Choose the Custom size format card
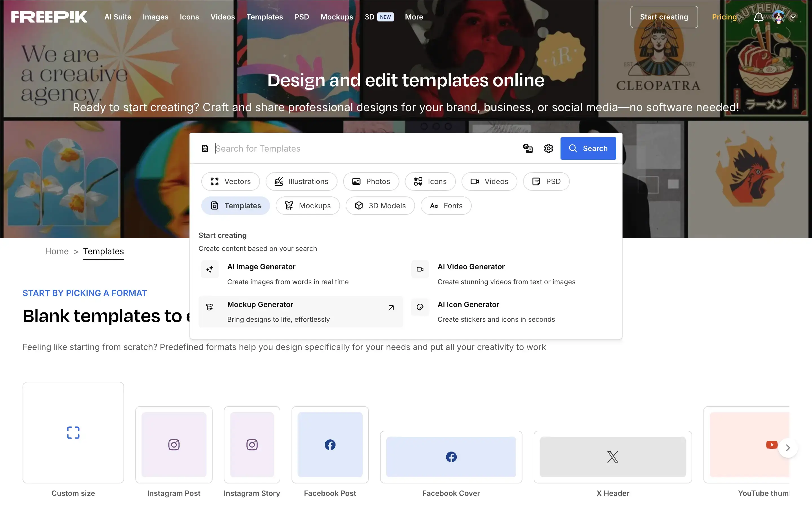The image size is (812, 508). point(73,433)
